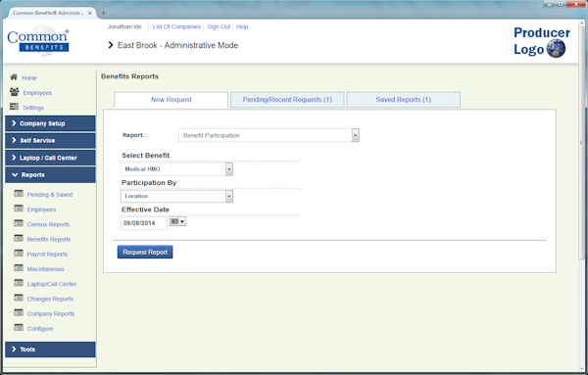
Task: Click icon beside Census Reports
Action: tap(19, 223)
